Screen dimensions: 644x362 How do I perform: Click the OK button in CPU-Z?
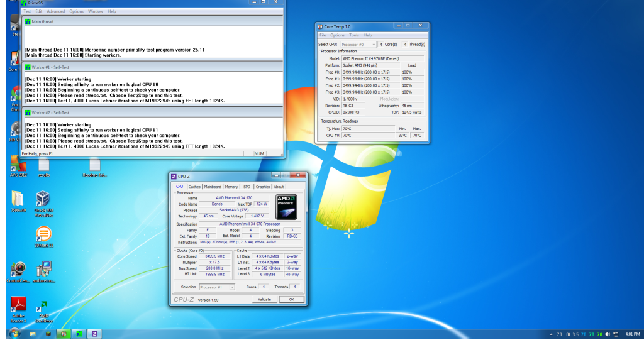pos(292,300)
